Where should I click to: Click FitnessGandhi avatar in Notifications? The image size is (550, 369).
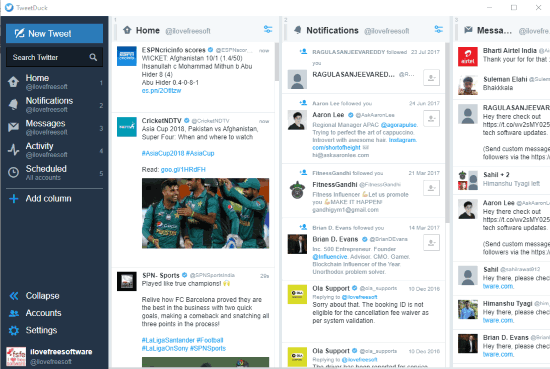click(297, 190)
